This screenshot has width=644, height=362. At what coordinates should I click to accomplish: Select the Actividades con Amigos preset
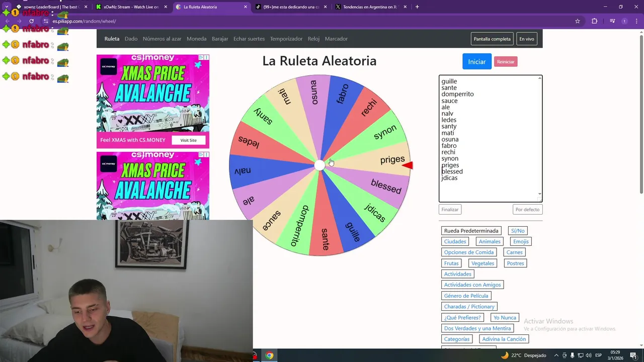472,285
